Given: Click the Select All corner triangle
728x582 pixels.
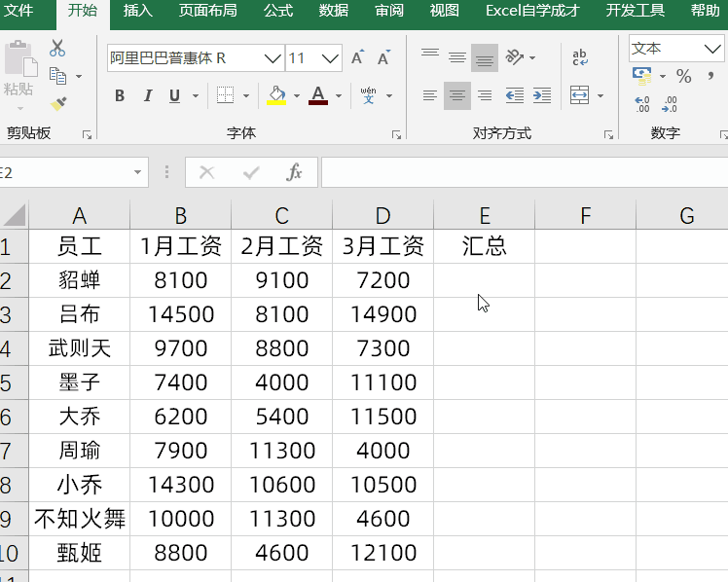Looking at the screenshot, I should 14,215.
